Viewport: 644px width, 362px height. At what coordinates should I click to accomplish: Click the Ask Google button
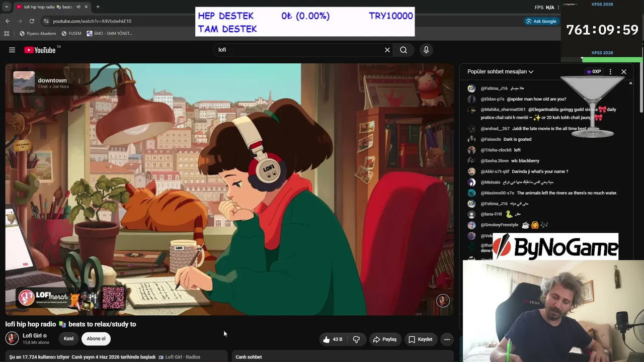click(x=541, y=21)
